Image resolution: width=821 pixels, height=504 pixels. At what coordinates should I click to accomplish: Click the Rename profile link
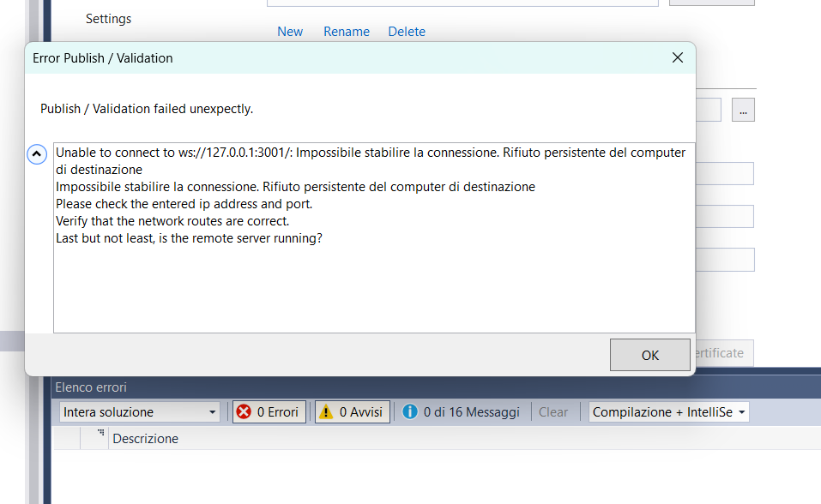pos(347,32)
